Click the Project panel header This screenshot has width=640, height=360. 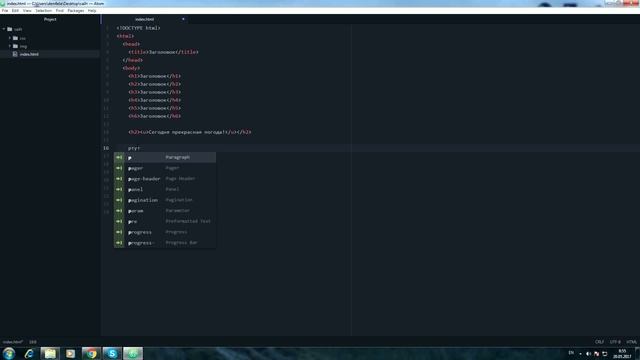[x=50, y=19]
